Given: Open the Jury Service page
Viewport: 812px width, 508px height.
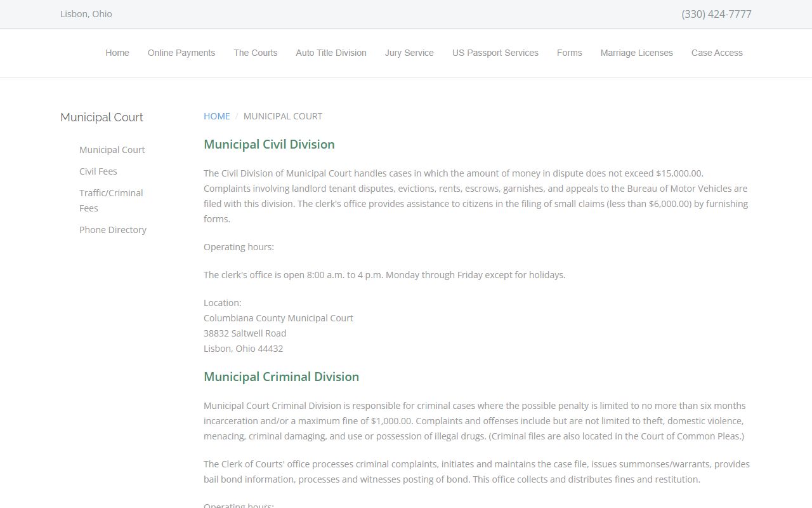Looking at the screenshot, I should pos(409,53).
